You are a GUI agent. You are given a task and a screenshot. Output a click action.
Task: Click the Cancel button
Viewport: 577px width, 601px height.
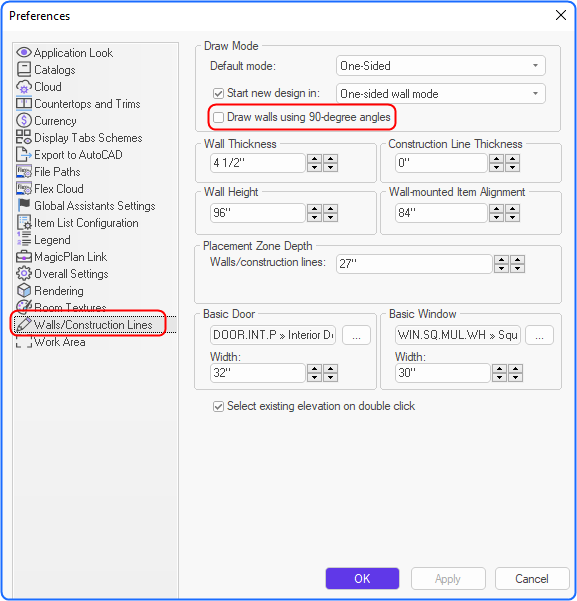click(532, 578)
